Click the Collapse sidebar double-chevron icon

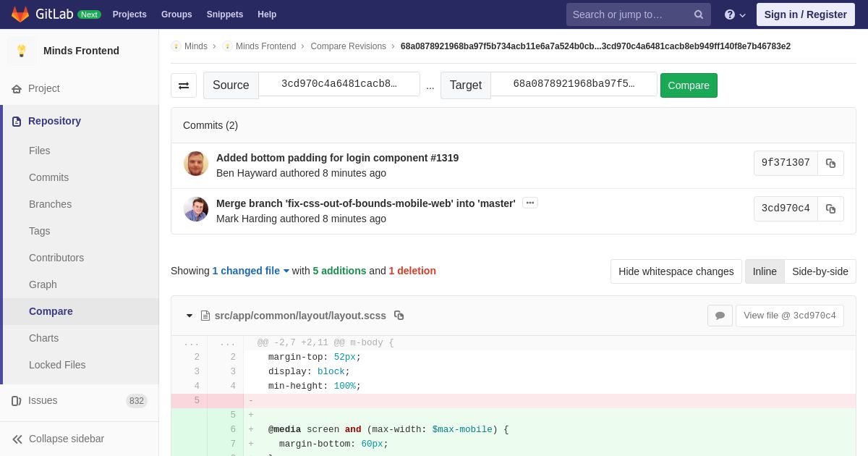pyautogui.click(x=17, y=439)
